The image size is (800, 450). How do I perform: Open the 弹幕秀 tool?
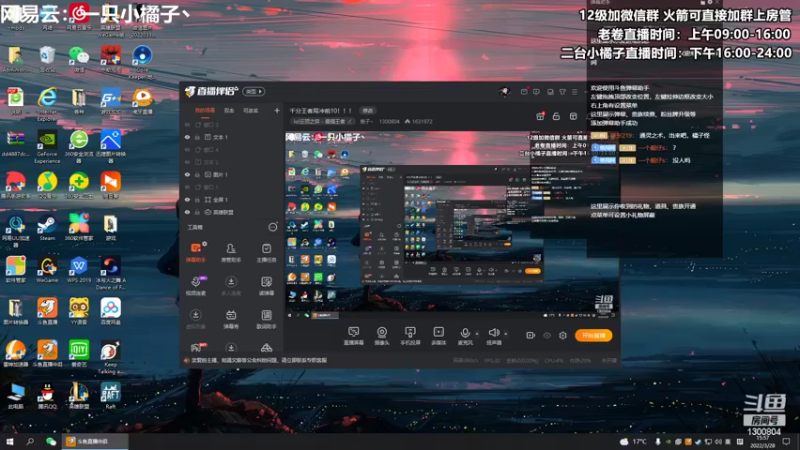click(x=231, y=319)
